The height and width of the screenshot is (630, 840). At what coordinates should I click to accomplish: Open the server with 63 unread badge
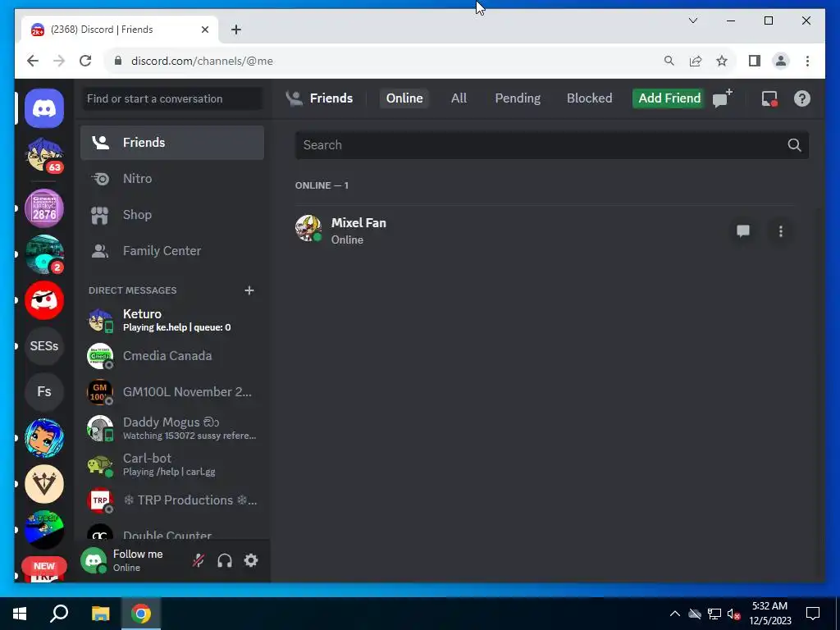coord(44,155)
